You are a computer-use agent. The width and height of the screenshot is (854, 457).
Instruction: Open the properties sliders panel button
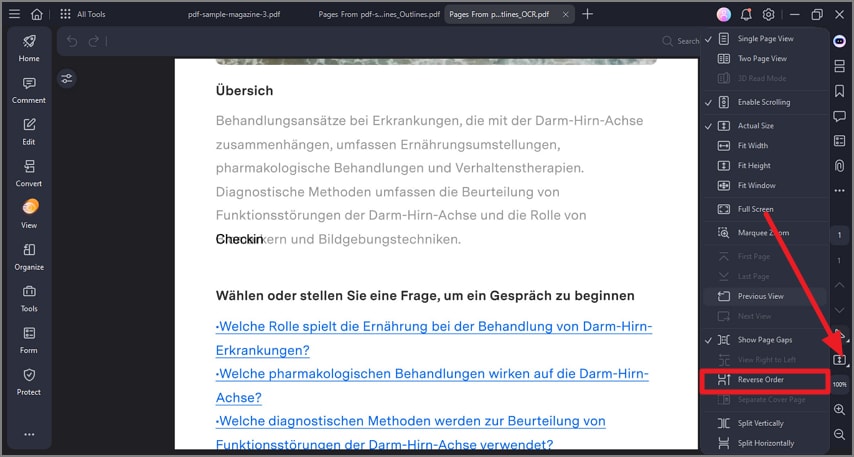[66, 79]
